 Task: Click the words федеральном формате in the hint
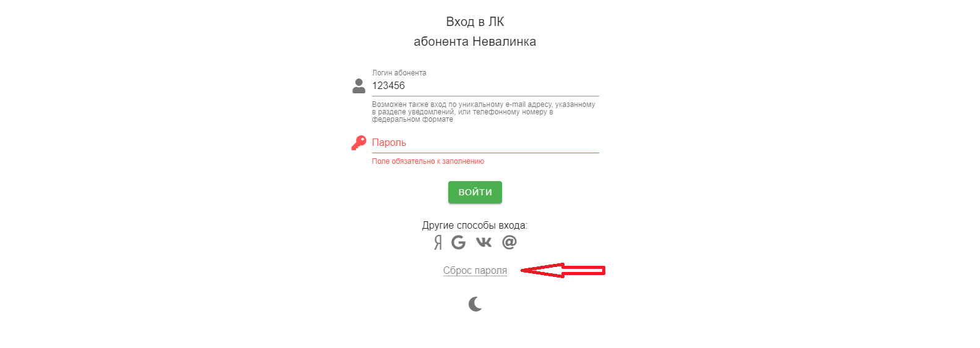pos(412,119)
